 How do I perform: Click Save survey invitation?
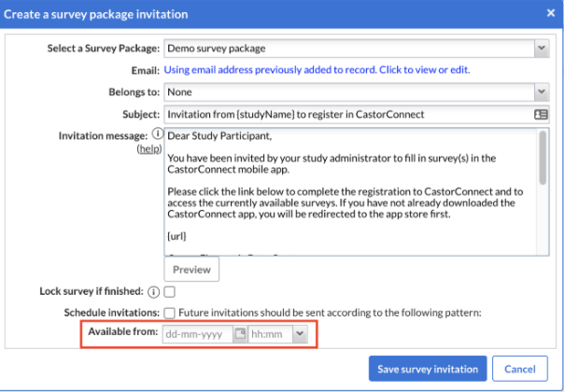coord(427,369)
